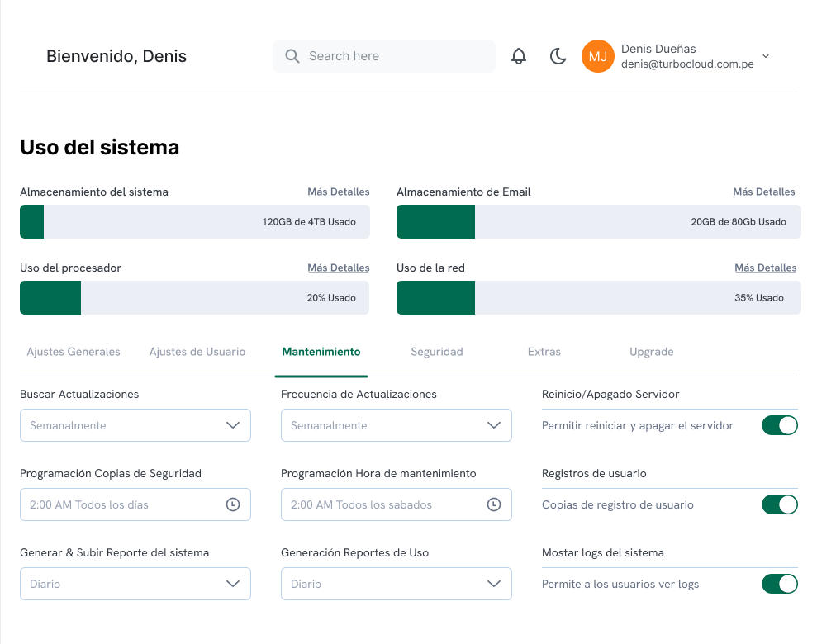Click the search magnifier icon
This screenshot has width=817, height=644.
click(292, 56)
